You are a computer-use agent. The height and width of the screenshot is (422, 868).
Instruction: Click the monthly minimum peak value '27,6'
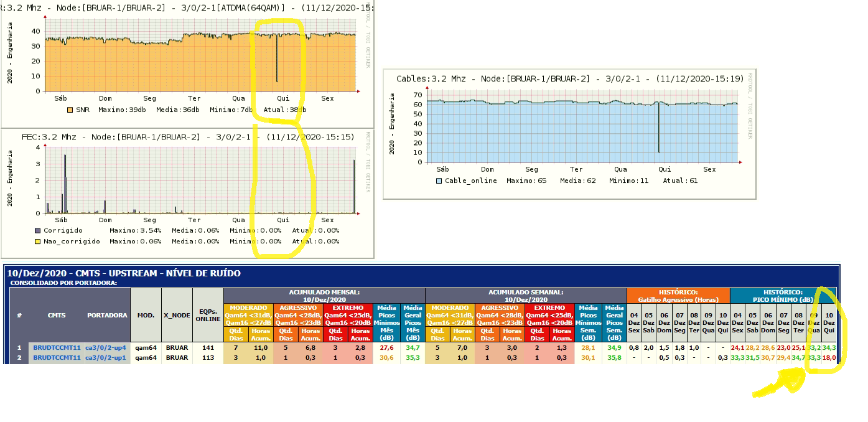(x=386, y=348)
